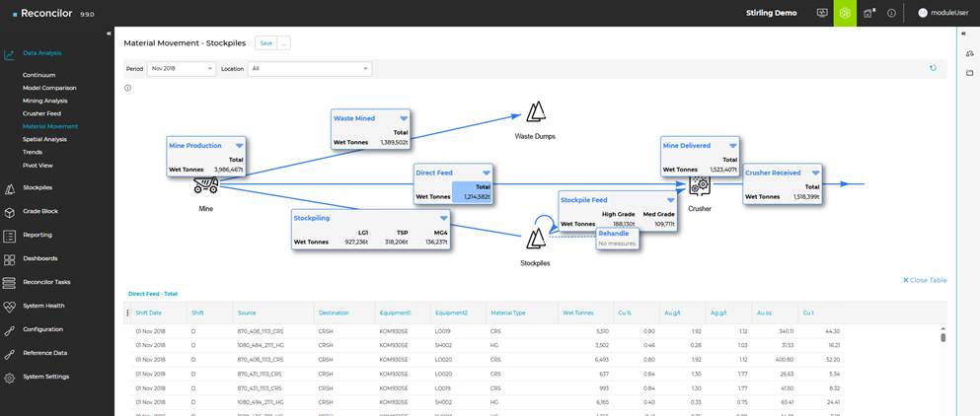Go to Crusher Feed in sidebar
Image resolution: width=980 pixels, height=416 pixels.
point(41,113)
